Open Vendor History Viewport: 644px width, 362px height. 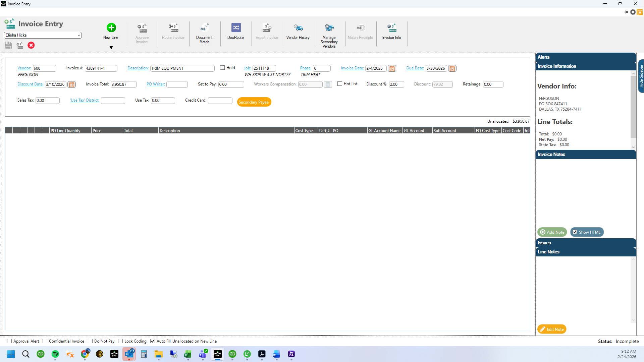coord(298,32)
